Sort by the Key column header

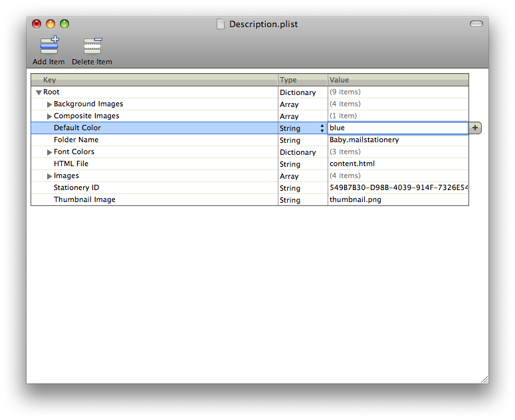pos(154,80)
